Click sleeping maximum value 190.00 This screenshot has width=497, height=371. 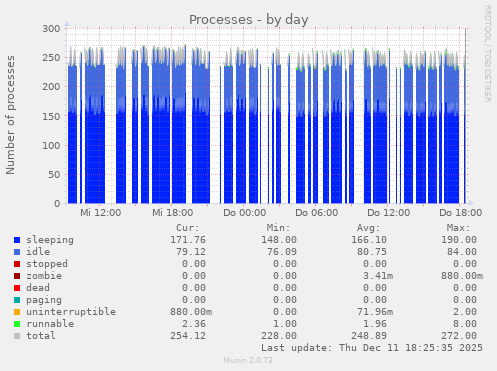click(459, 240)
